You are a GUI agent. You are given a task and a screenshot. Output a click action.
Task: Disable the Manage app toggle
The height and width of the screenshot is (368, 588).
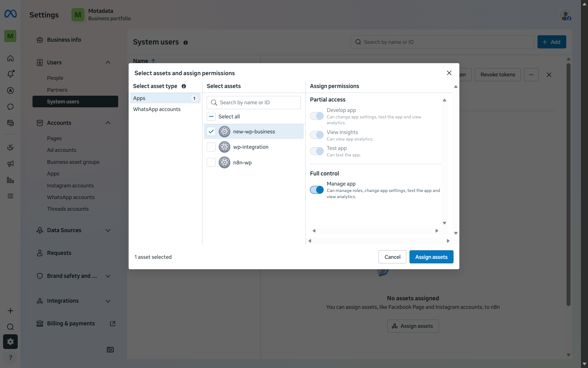pyautogui.click(x=317, y=190)
